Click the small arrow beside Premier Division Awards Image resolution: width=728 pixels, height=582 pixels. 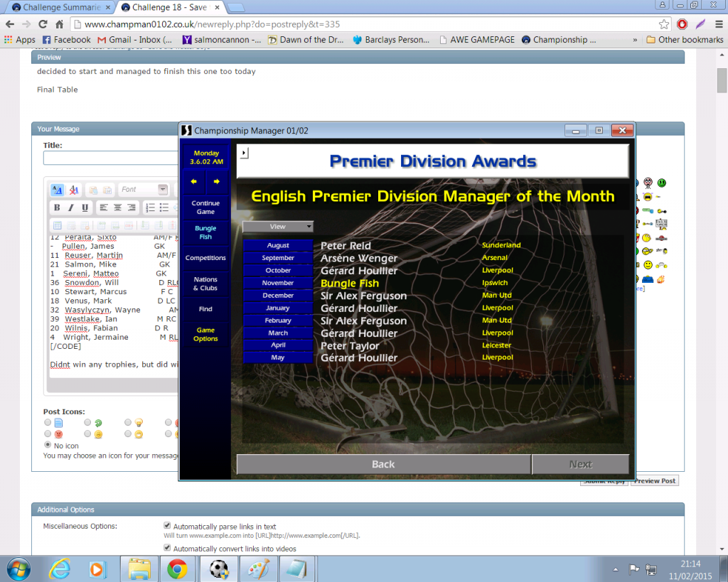click(x=245, y=153)
